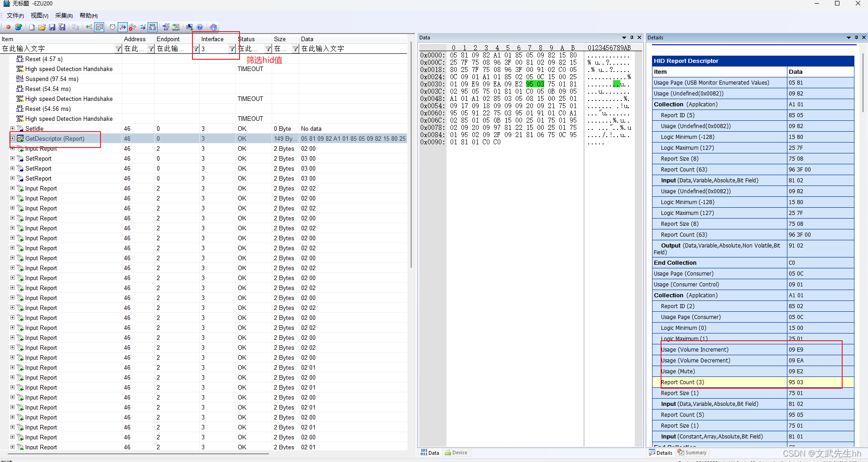The width and height of the screenshot is (868, 462).
Task: Open the Data panel dropdown arrow
Action: 624,38
